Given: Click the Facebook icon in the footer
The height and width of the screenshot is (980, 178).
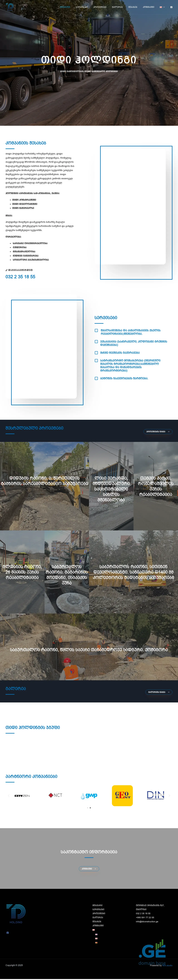Looking at the screenshot, I should (8, 932).
